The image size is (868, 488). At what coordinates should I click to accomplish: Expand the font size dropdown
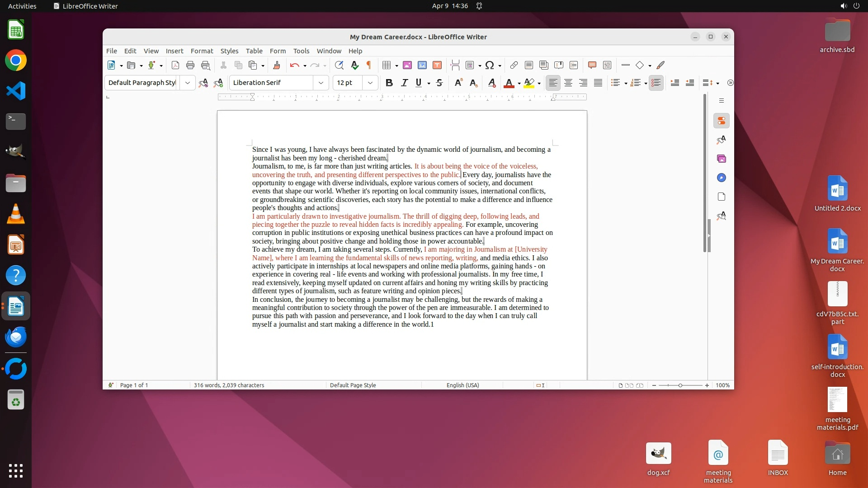tap(370, 83)
